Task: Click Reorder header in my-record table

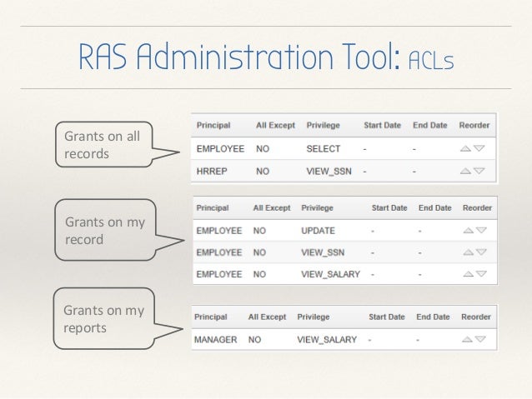Action: pyautogui.click(x=477, y=207)
